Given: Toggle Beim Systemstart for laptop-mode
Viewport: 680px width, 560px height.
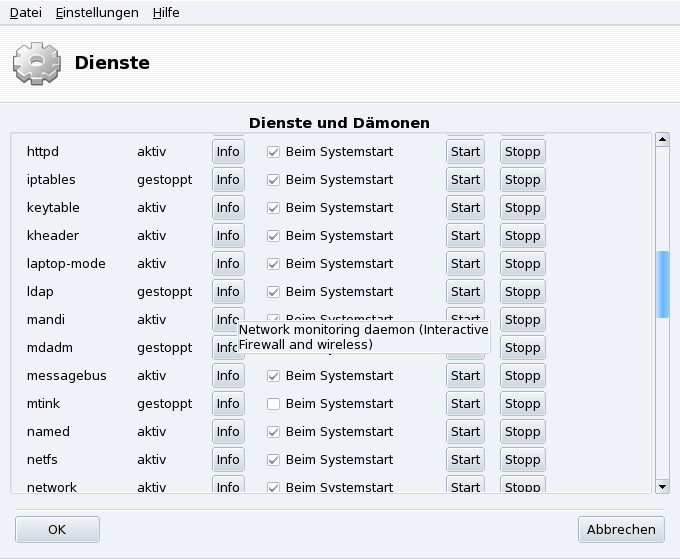Looking at the screenshot, I should pyautogui.click(x=273, y=264).
